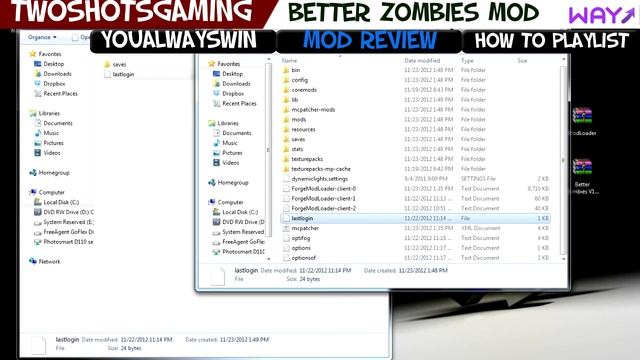The image size is (640, 360).
Task: Select the ForgeModLoader-client-0 file icon
Action: click(x=286, y=189)
